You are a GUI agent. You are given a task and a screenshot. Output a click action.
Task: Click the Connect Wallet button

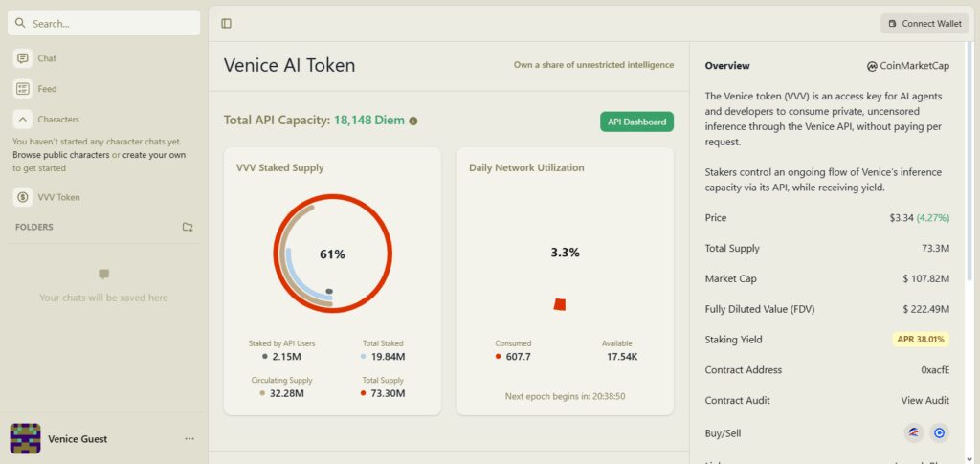coord(925,24)
